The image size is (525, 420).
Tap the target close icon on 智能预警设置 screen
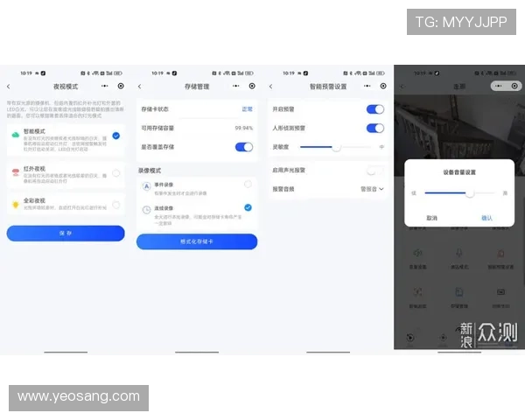tap(383, 86)
